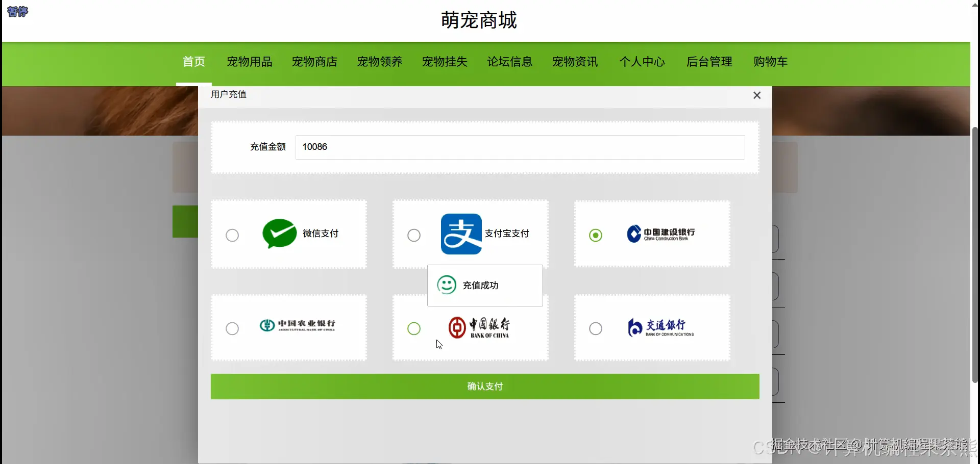Click the 支付宝支付 label text
The image size is (980, 464).
pos(507,234)
